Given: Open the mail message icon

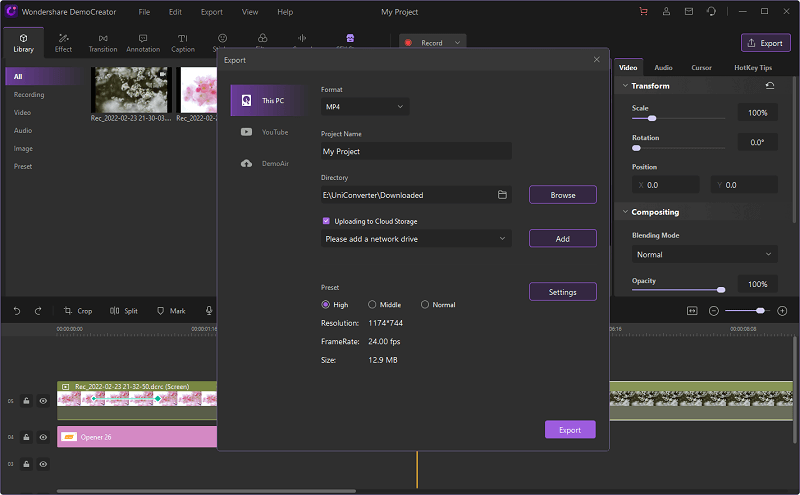Looking at the screenshot, I should [x=689, y=11].
